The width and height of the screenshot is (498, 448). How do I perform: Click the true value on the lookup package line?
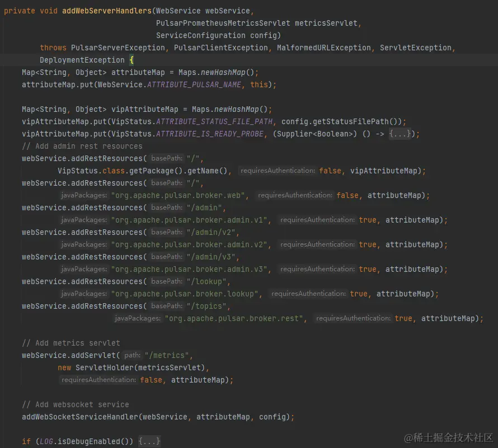tap(359, 294)
